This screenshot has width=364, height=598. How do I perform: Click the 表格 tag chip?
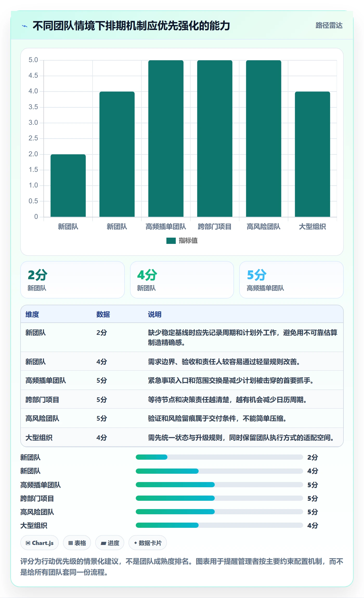(x=77, y=543)
